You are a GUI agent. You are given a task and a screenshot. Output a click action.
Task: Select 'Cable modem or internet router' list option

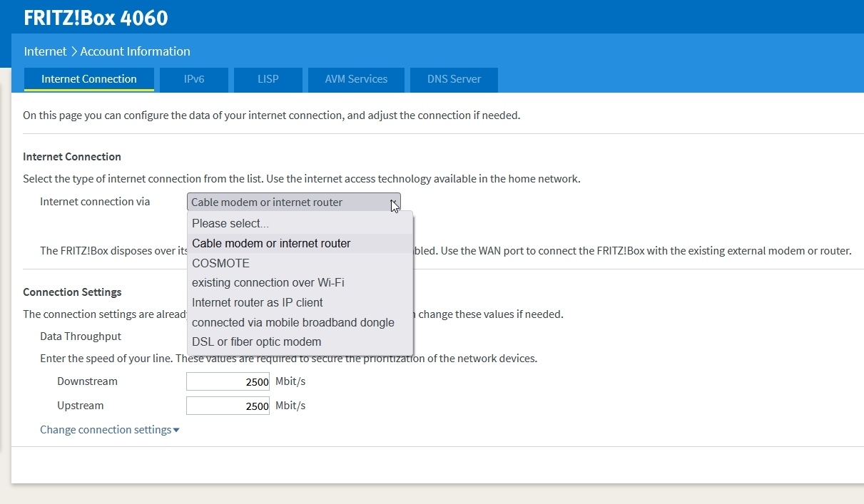pos(300,243)
